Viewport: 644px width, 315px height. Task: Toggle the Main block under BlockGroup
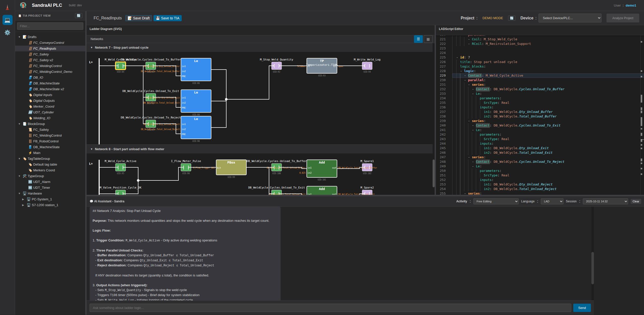(37, 153)
